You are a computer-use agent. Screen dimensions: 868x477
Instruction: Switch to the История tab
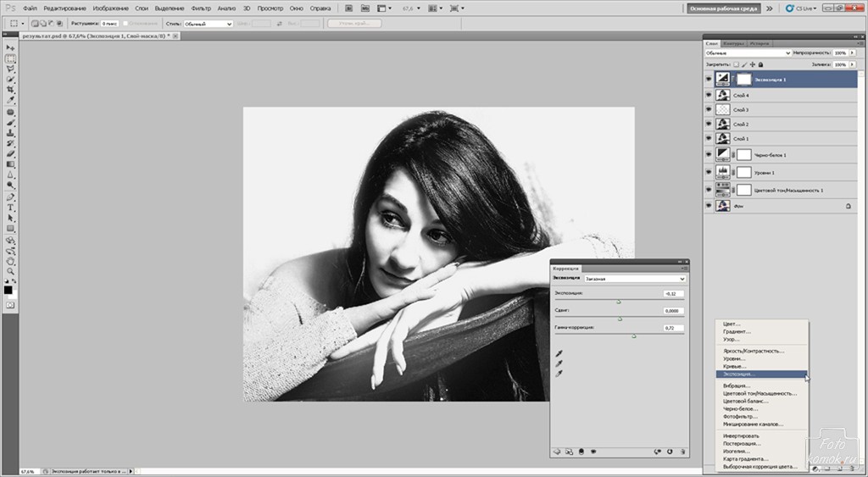click(x=759, y=42)
